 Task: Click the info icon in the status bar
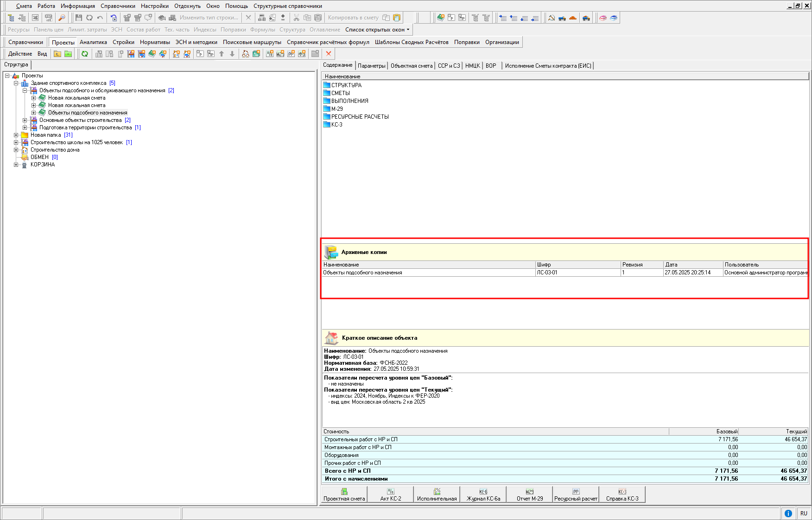tap(788, 513)
